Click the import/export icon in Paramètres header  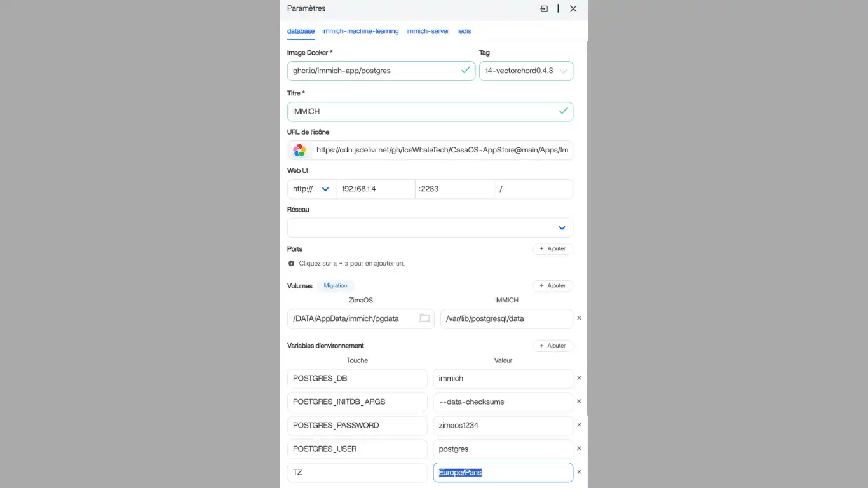[x=544, y=9]
